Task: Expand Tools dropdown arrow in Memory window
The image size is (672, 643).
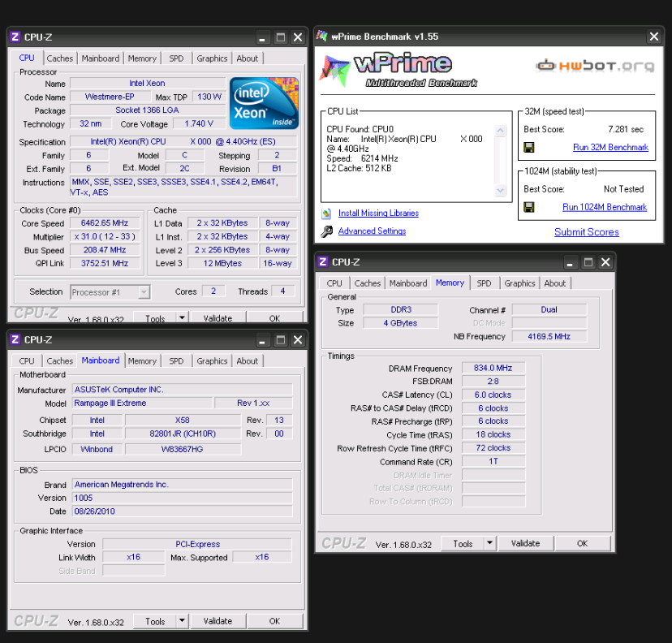Action: (490, 543)
